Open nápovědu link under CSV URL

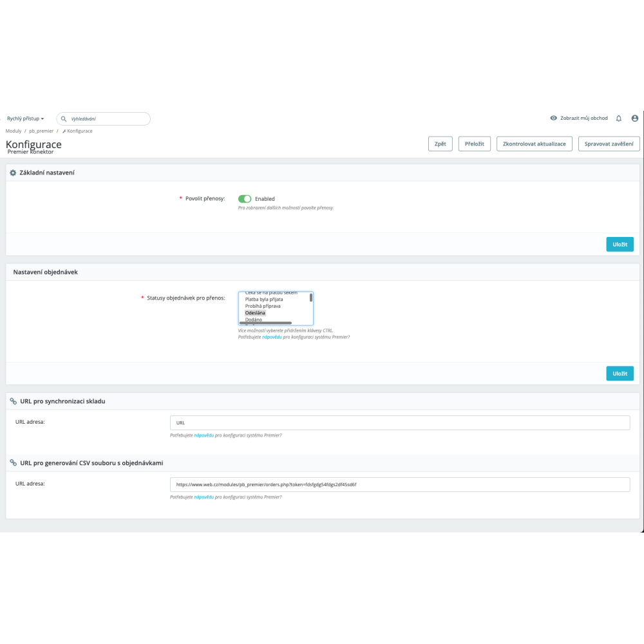pyautogui.click(x=204, y=497)
